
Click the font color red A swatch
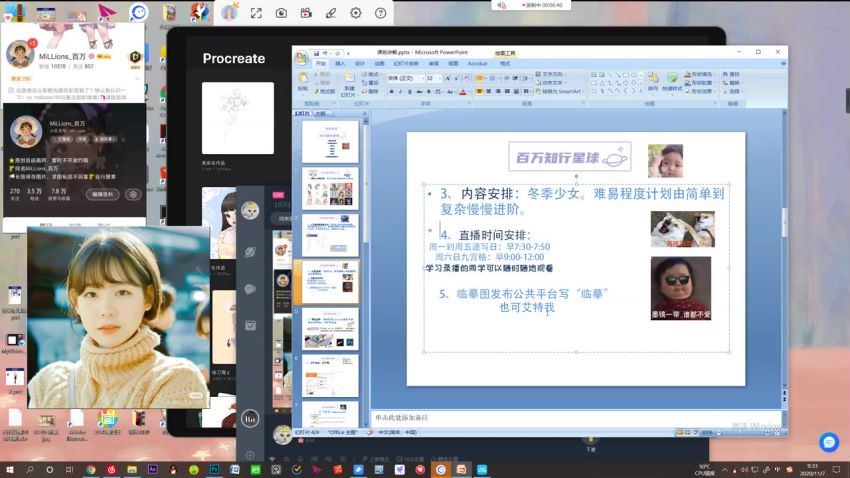click(x=462, y=92)
